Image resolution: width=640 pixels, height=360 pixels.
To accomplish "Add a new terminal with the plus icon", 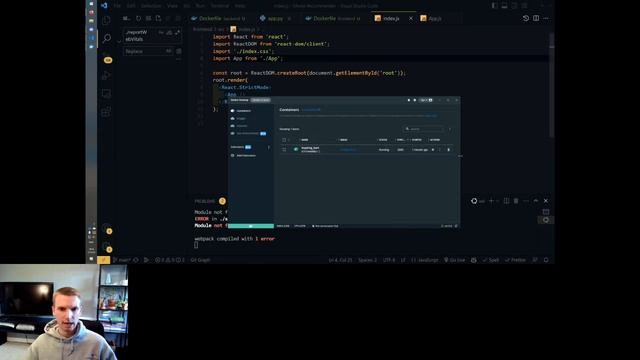I will [x=491, y=201].
